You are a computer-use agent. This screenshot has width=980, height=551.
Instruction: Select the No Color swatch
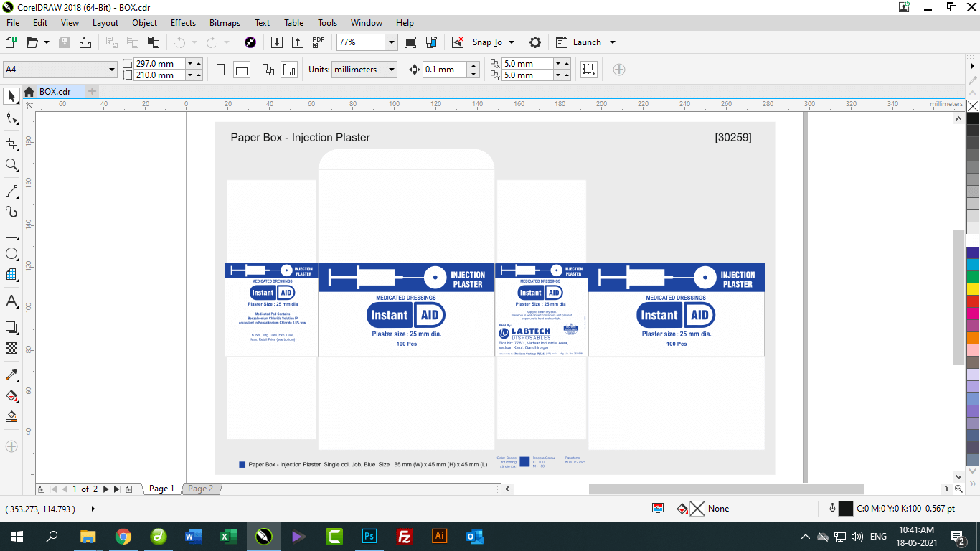973,105
